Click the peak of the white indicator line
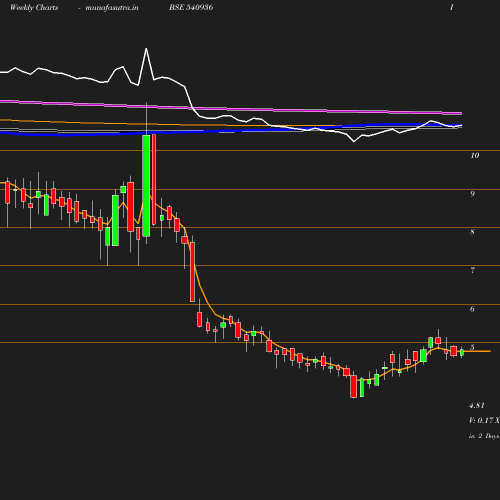The width and height of the screenshot is (500, 500). click(146, 49)
